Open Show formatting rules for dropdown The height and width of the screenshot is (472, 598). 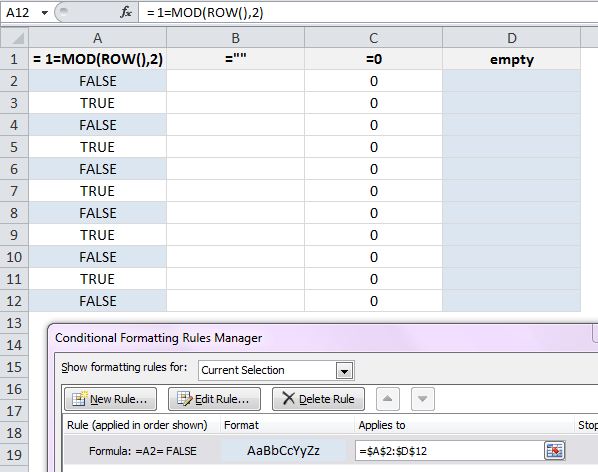(x=276, y=370)
